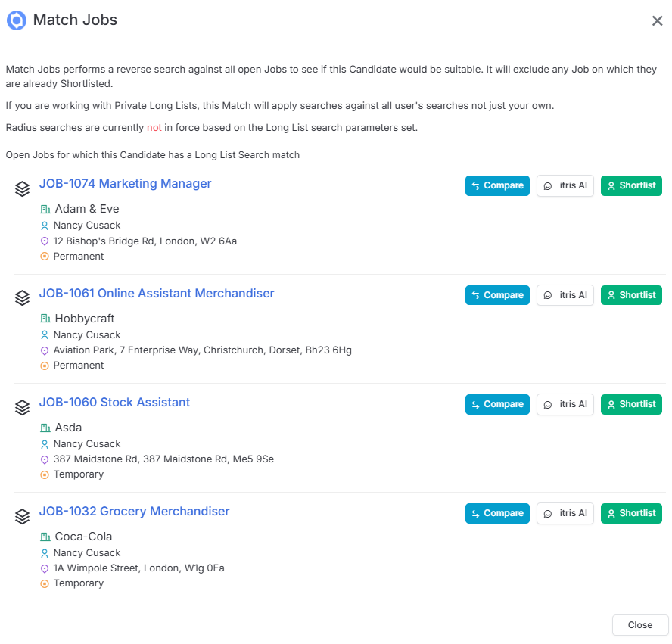672x644 pixels.
Task: Click the Match Jobs logo icon in header
Action: pyautogui.click(x=17, y=20)
